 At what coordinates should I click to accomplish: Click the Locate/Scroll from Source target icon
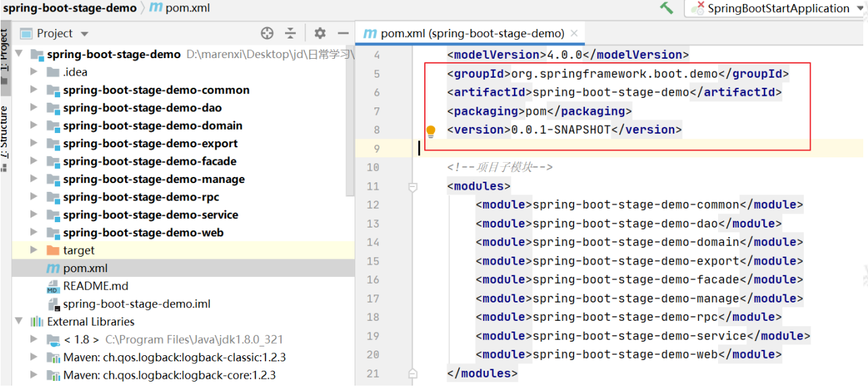pyautogui.click(x=267, y=33)
